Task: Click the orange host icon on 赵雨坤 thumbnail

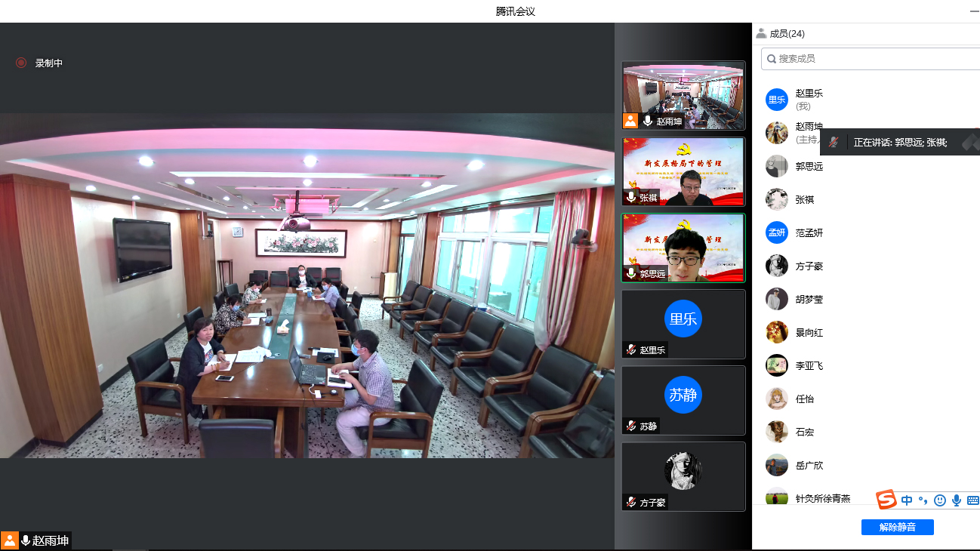Action: [630, 121]
